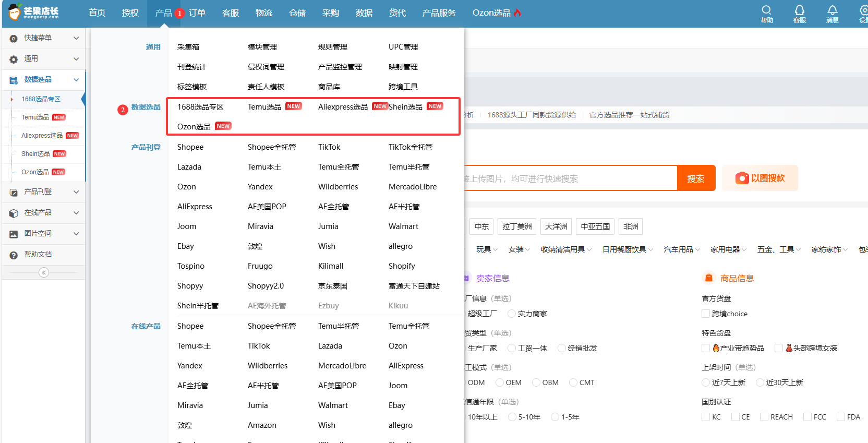This screenshot has height=443, width=868.
Task: Open Wildberries under 产品刊登
Action: coord(338,187)
